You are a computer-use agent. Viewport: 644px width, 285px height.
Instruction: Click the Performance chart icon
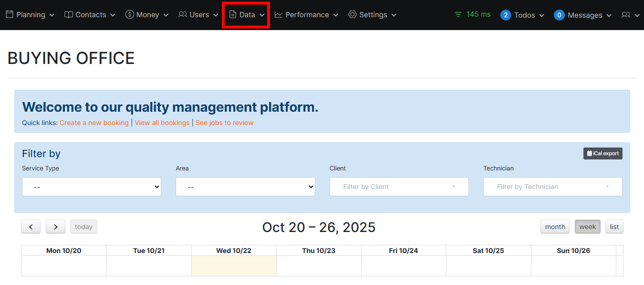(x=279, y=15)
